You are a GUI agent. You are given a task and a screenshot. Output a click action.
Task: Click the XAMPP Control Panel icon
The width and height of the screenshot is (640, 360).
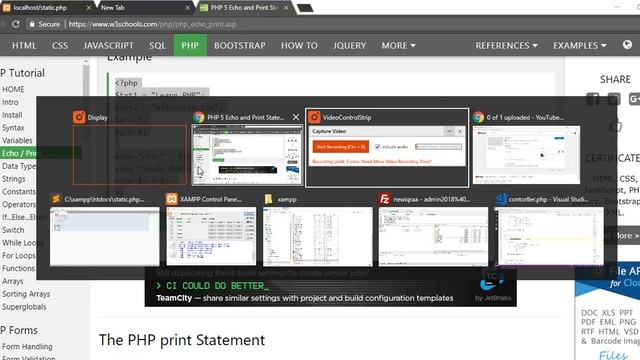(x=171, y=199)
